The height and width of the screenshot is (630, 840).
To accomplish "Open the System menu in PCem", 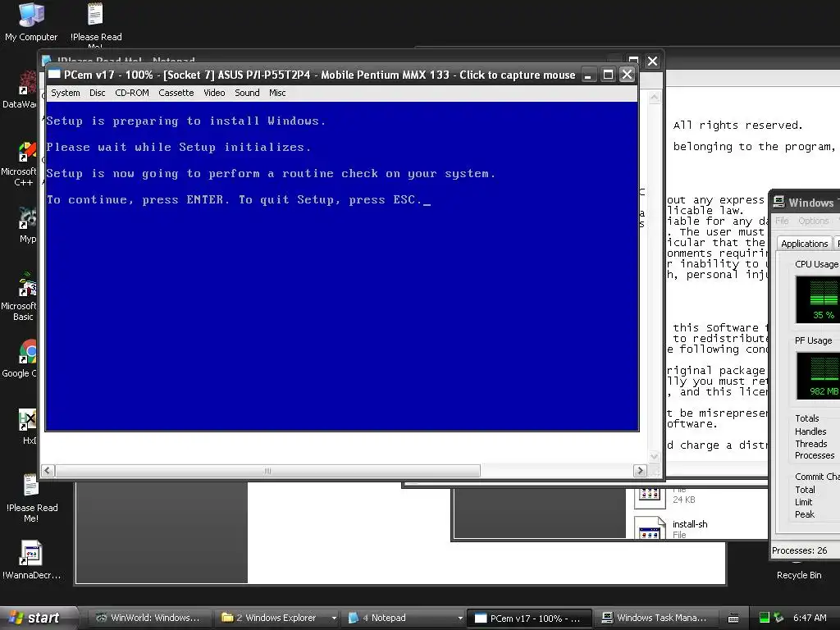I will pyautogui.click(x=66, y=93).
